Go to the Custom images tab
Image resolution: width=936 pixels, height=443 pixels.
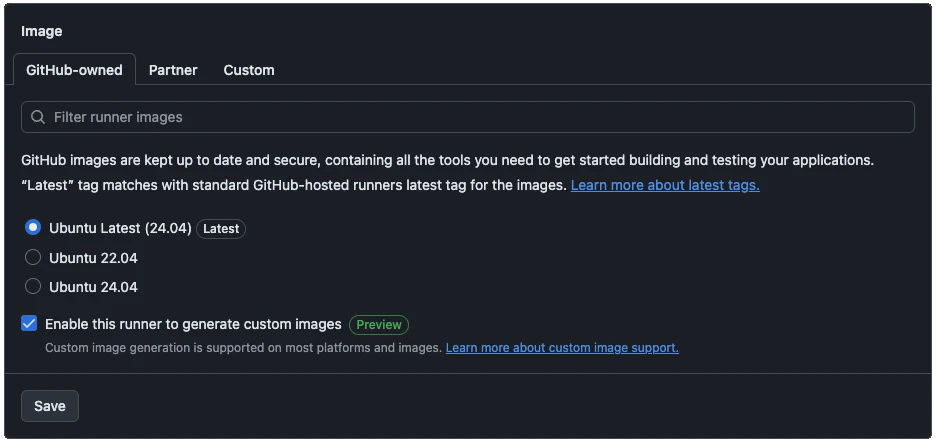(x=249, y=70)
